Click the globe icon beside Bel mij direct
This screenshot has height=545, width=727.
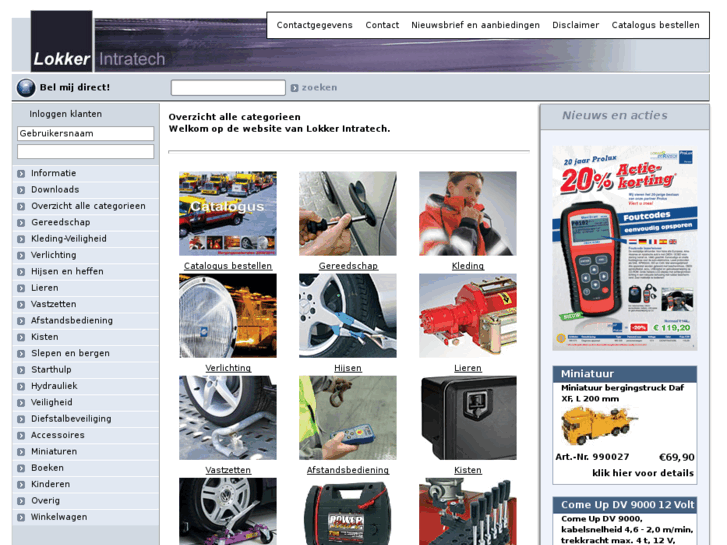(x=26, y=88)
